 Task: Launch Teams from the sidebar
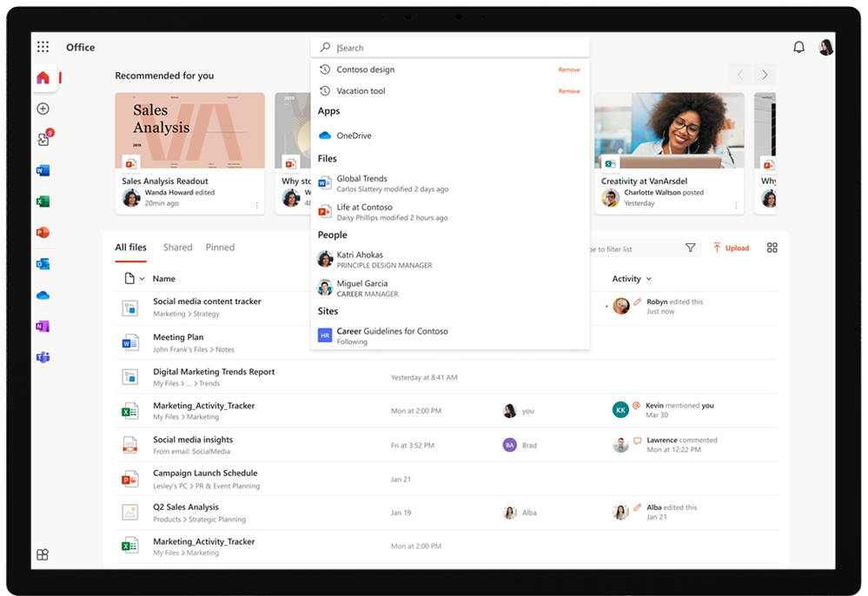click(x=43, y=357)
